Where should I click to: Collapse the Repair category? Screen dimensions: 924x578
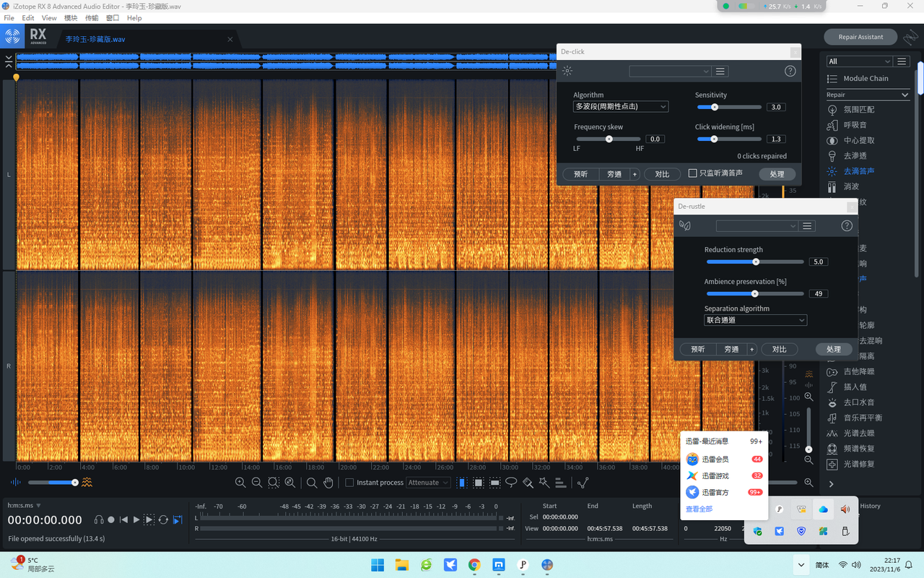point(905,95)
